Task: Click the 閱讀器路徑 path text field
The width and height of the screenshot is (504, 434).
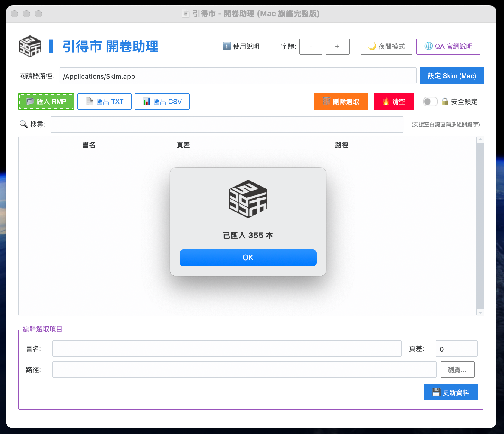Action: click(238, 76)
